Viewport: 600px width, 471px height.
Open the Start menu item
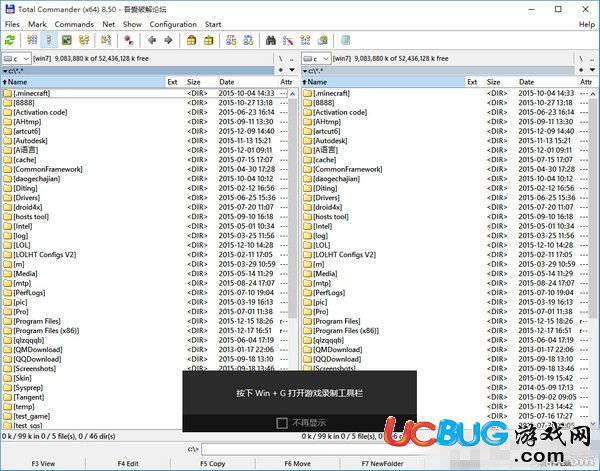point(213,24)
